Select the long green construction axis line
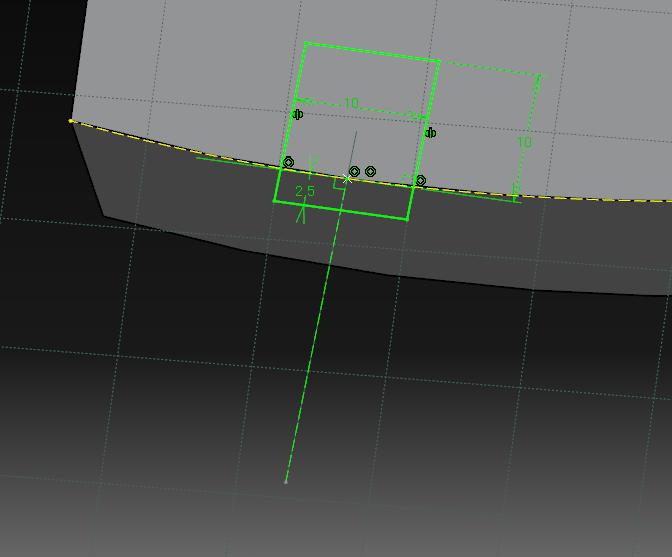The image size is (672, 557). click(316, 330)
